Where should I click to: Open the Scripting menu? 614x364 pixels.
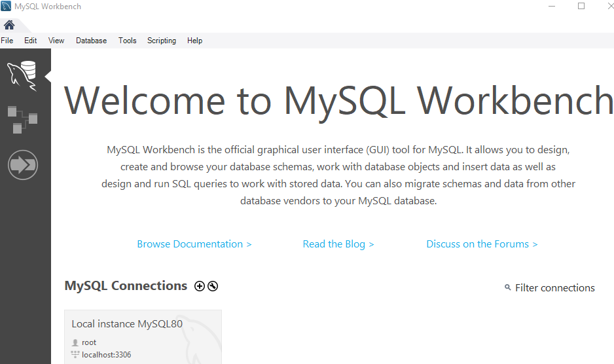point(162,41)
